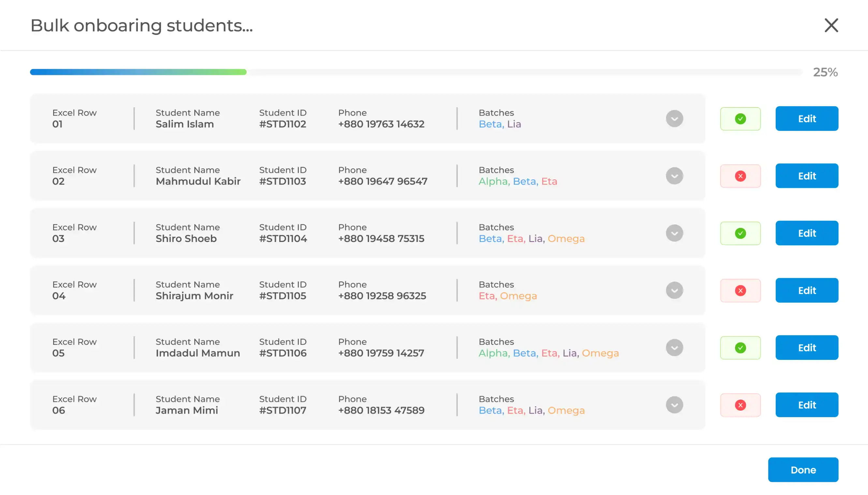Expand Imdadul Mamun row chevron
Viewport: 868px width, 495px height.
(674, 348)
